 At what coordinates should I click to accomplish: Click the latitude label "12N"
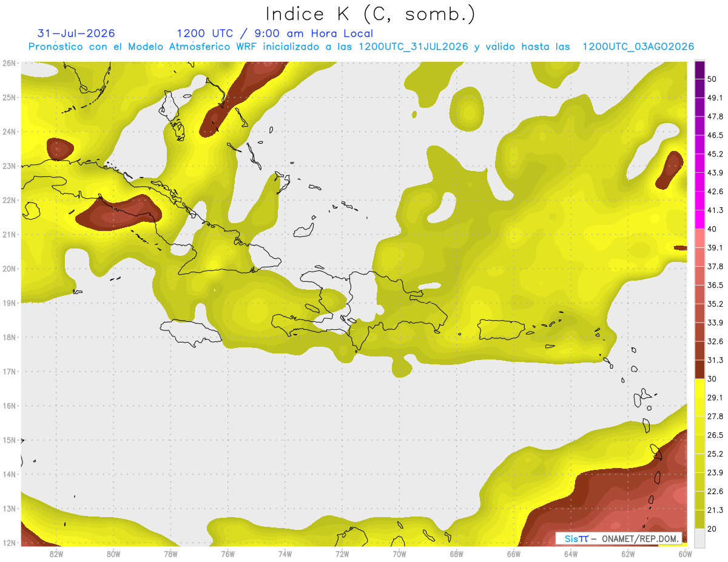(9, 543)
